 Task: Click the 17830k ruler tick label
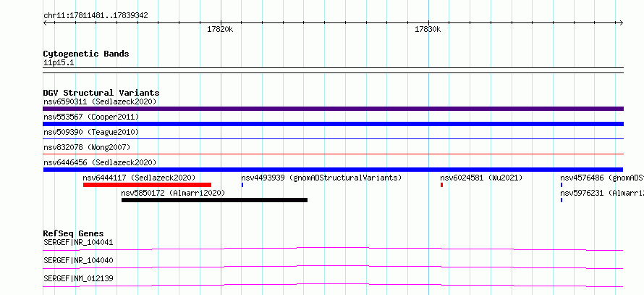coord(428,29)
